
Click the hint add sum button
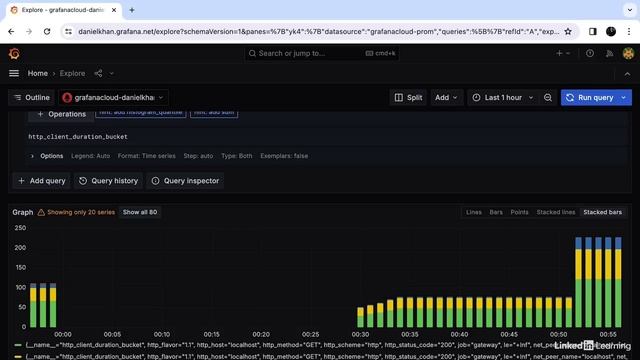pos(214,113)
